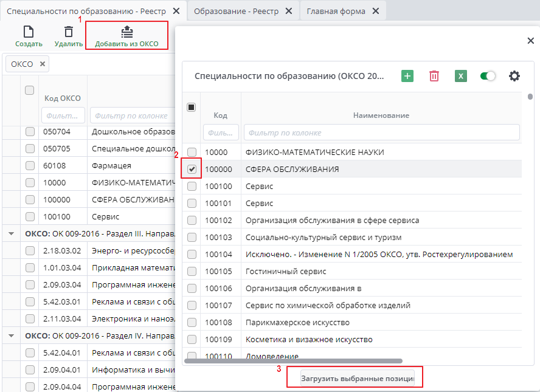Click green plus add icon in dialog
This screenshot has width=540, height=392.
[407, 76]
